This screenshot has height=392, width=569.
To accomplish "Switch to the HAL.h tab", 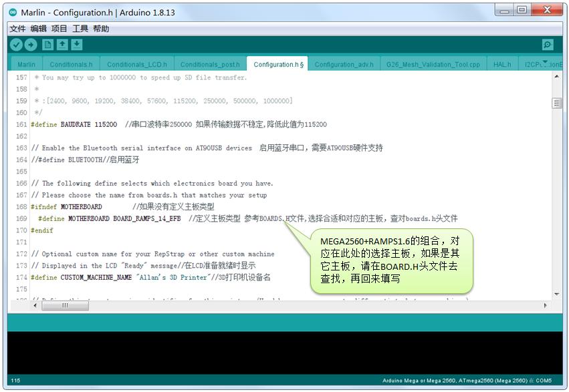I will point(502,63).
